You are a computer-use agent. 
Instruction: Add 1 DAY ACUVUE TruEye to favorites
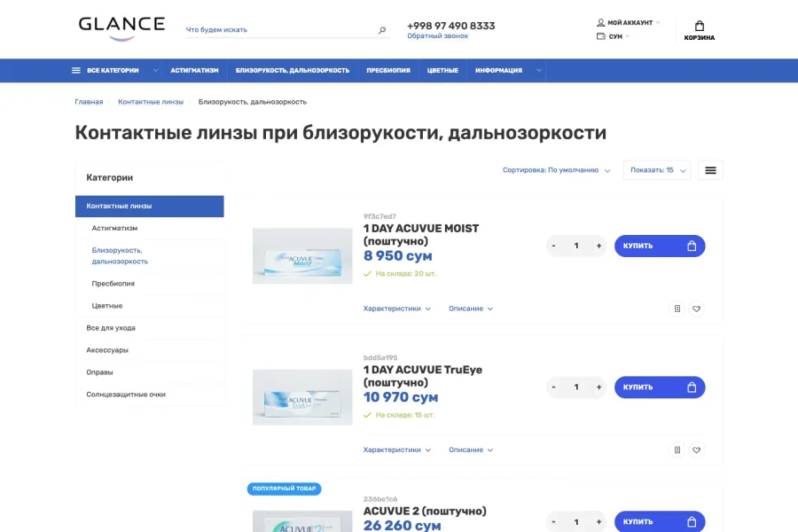pyautogui.click(x=696, y=450)
